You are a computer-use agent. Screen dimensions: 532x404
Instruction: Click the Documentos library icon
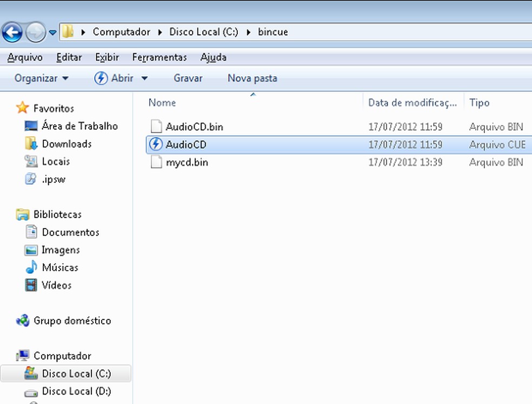click(31, 232)
